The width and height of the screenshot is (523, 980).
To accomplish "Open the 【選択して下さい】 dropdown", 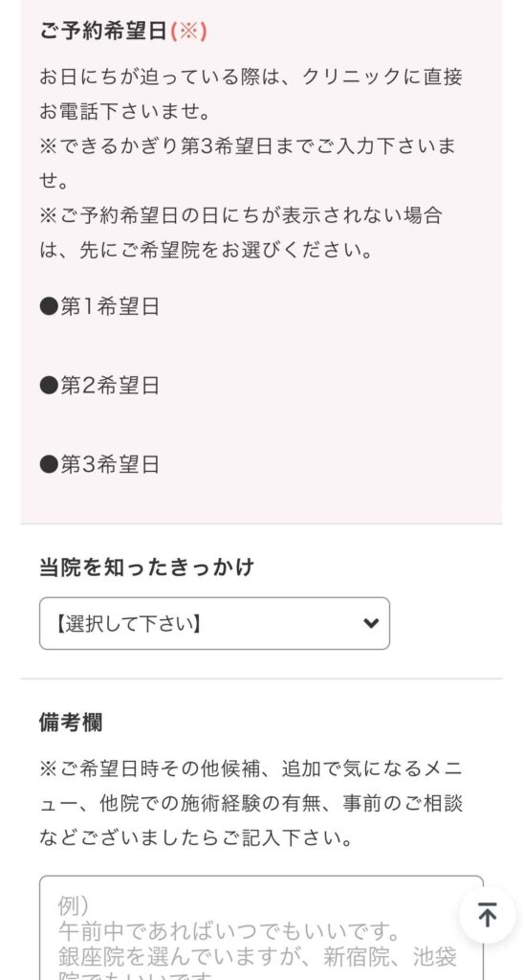I will 214,623.
